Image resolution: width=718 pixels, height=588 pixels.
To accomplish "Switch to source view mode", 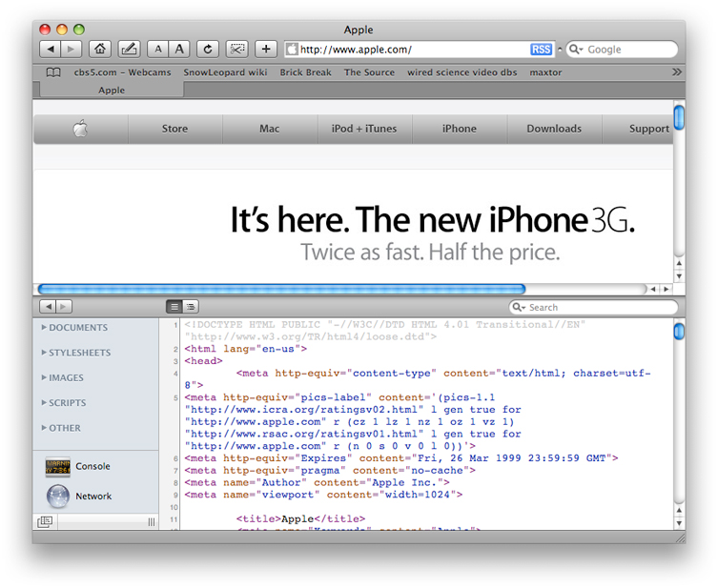I will pos(174,307).
